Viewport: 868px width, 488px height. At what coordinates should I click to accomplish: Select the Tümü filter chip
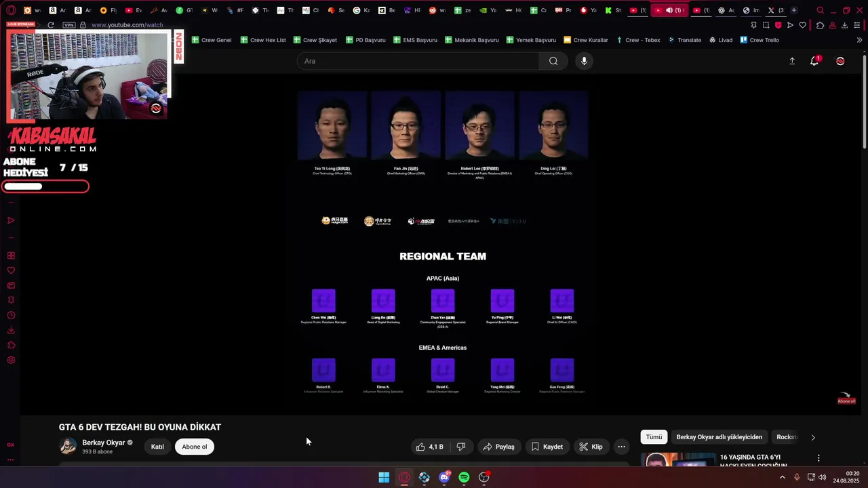[654, 437]
